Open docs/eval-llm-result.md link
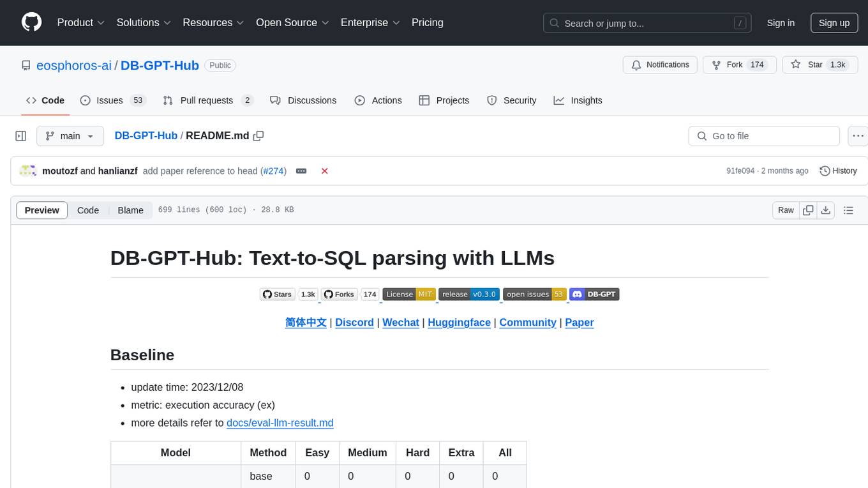Viewport: 868px width, 488px height. (x=280, y=423)
